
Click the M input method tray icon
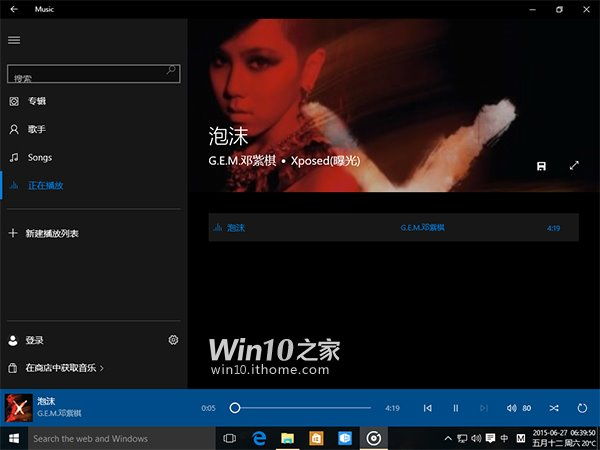pyautogui.click(x=521, y=438)
